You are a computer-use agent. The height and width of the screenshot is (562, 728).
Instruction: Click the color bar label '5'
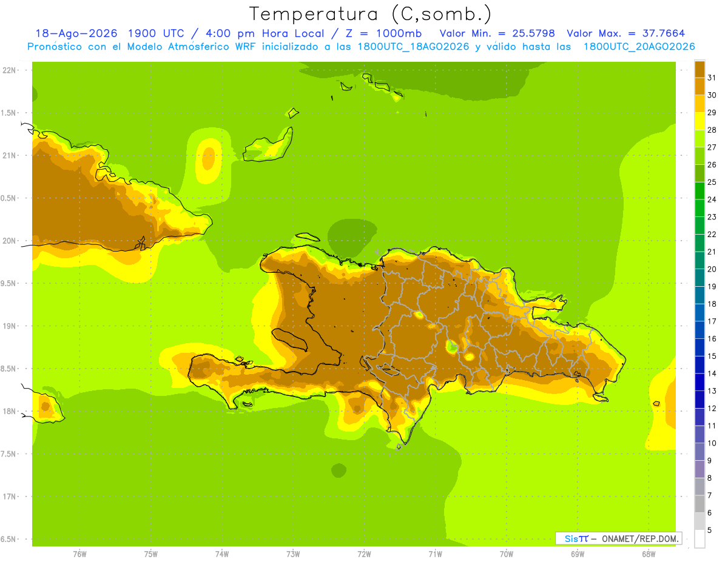(x=710, y=530)
